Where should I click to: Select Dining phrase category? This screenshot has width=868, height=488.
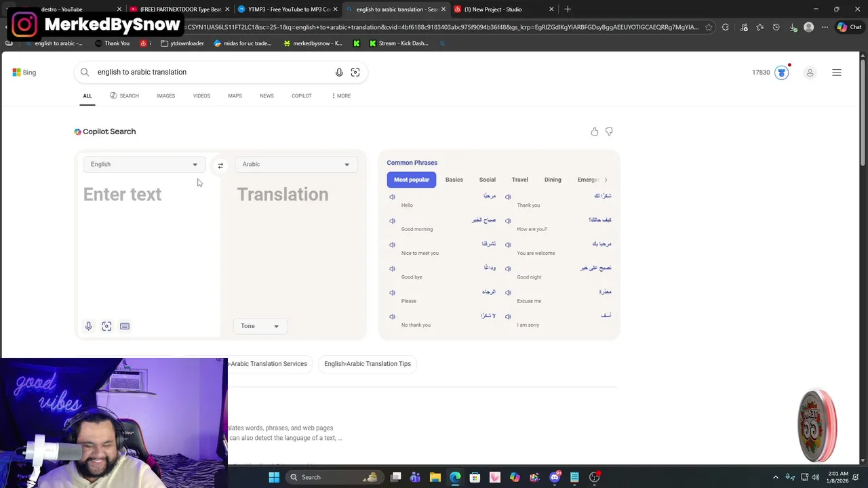[x=553, y=180]
